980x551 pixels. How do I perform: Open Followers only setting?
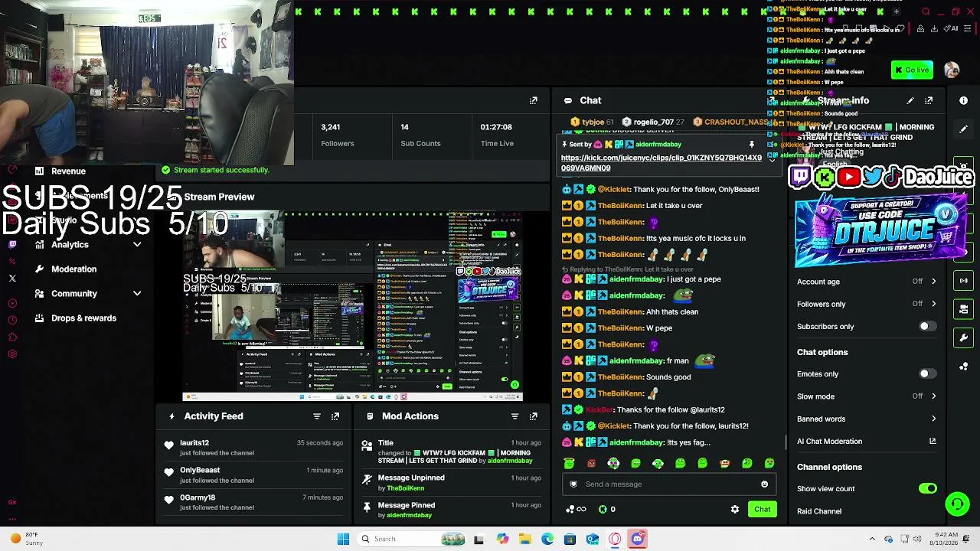pyautogui.click(x=867, y=304)
